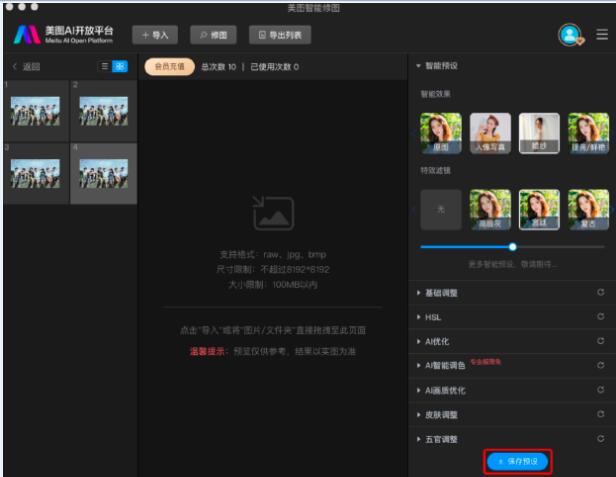
Task: Open the 导出列表 export list
Action: [x=280, y=35]
